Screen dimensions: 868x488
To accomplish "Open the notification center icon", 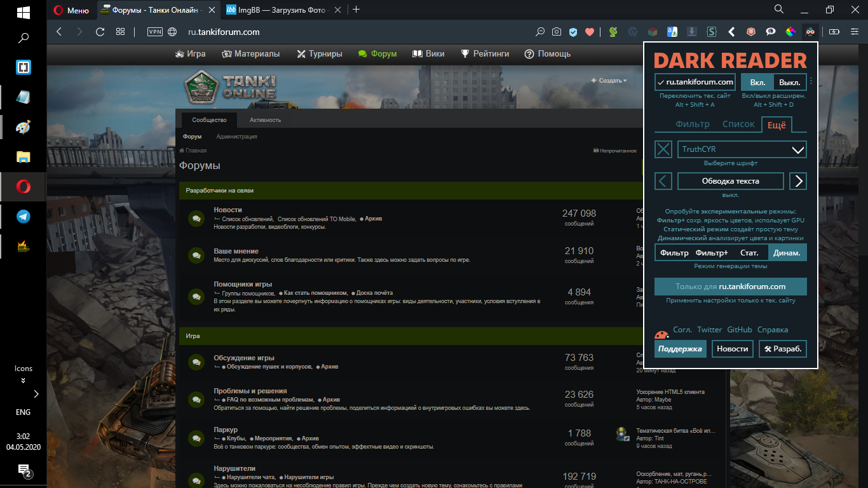I will pos(24,471).
